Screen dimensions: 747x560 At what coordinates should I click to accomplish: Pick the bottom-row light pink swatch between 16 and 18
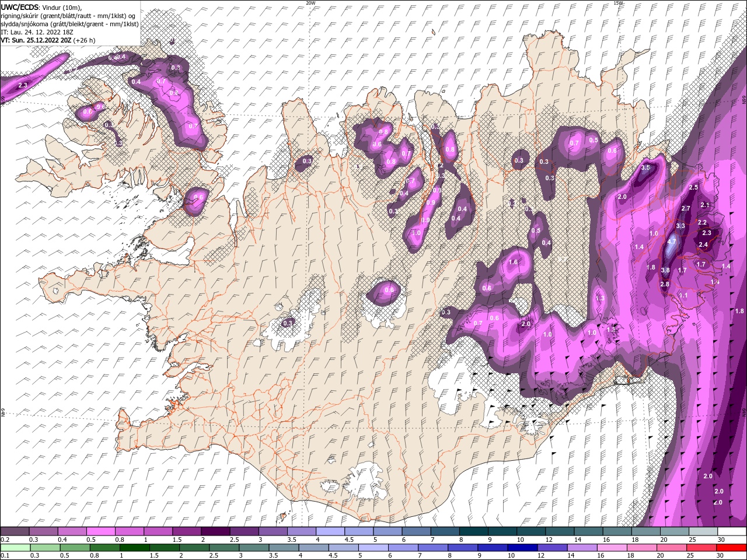coord(612,548)
